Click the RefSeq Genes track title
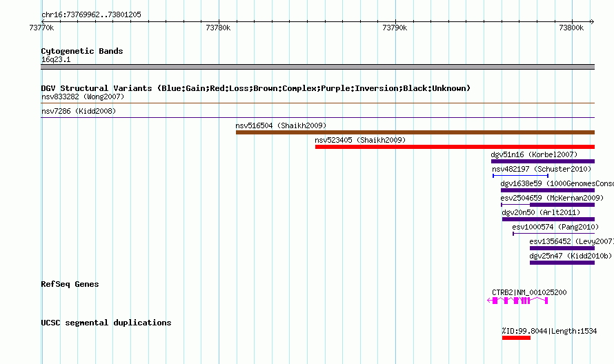The height and width of the screenshot is (364, 614). click(x=70, y=284)
